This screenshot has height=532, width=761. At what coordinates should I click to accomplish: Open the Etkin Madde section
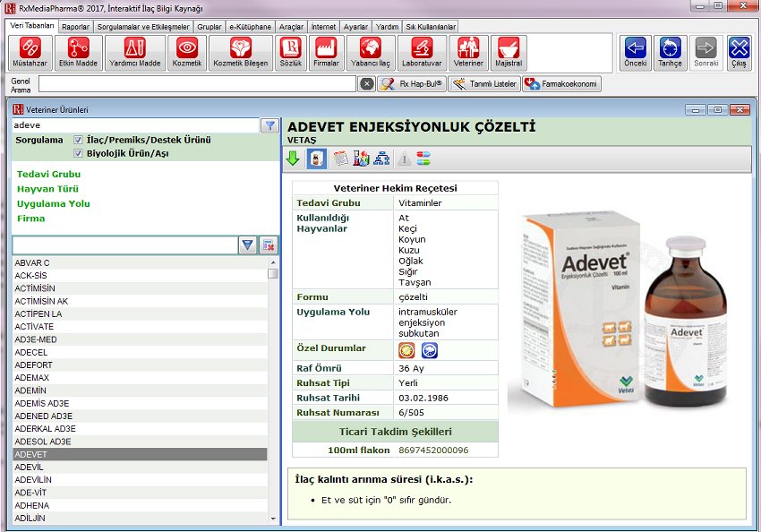pos(78,53)
